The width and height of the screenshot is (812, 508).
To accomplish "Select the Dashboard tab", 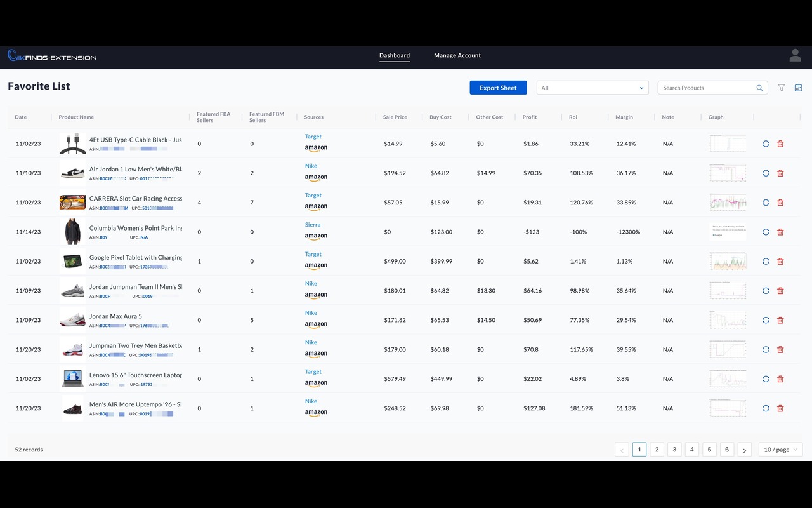I will tap(395, 56).
